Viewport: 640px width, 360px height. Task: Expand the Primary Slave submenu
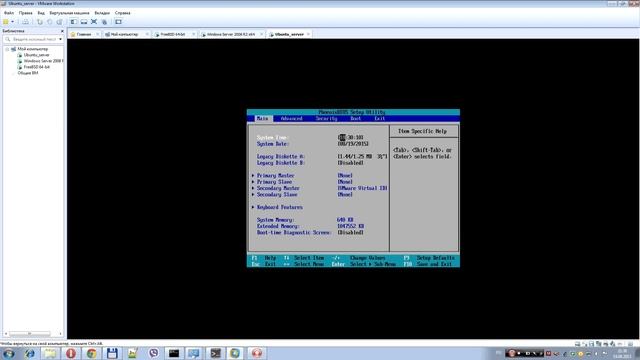274,182
